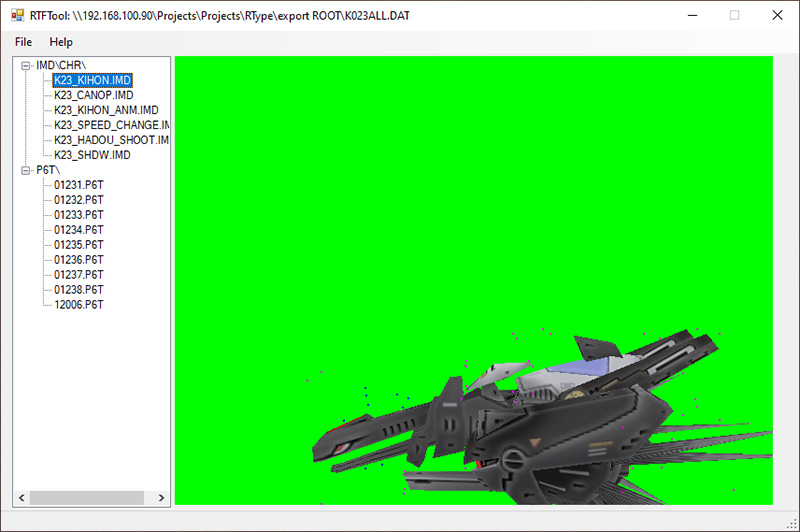Select texture 01238.P6T
The width and height of the screenshot is (800, 532).
(79, 290)
